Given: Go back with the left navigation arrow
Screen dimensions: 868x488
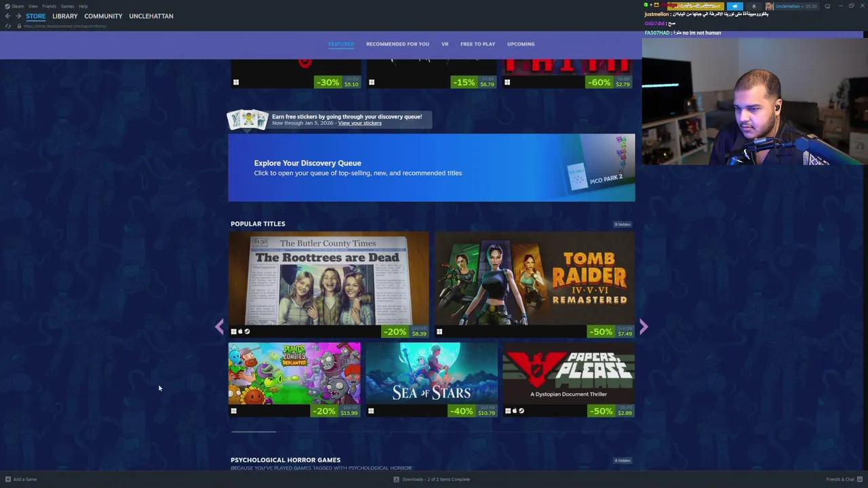Looking at the screenshot, I should pyautogui.click(x=7, y=16).
